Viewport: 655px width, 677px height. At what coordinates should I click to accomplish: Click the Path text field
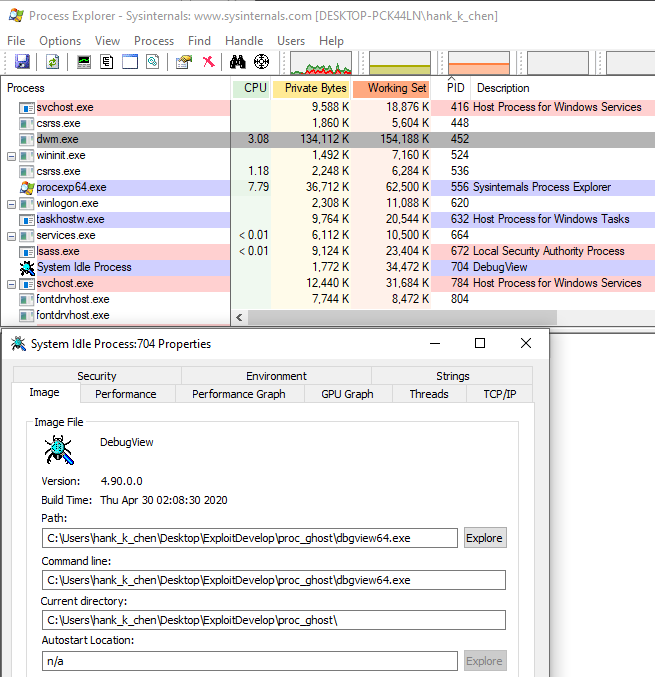[x=250, y=538]
